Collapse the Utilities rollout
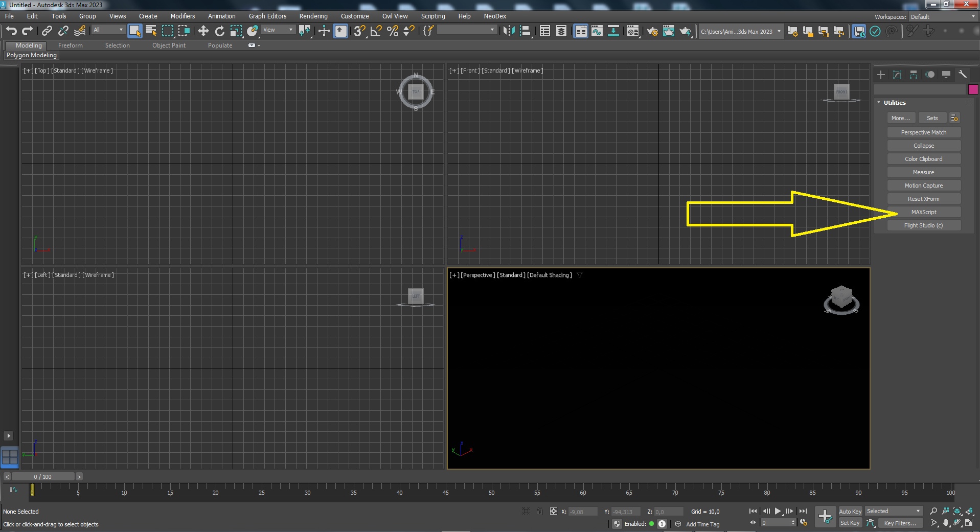The width and height of the screenshot is (980, 532). 894,103
